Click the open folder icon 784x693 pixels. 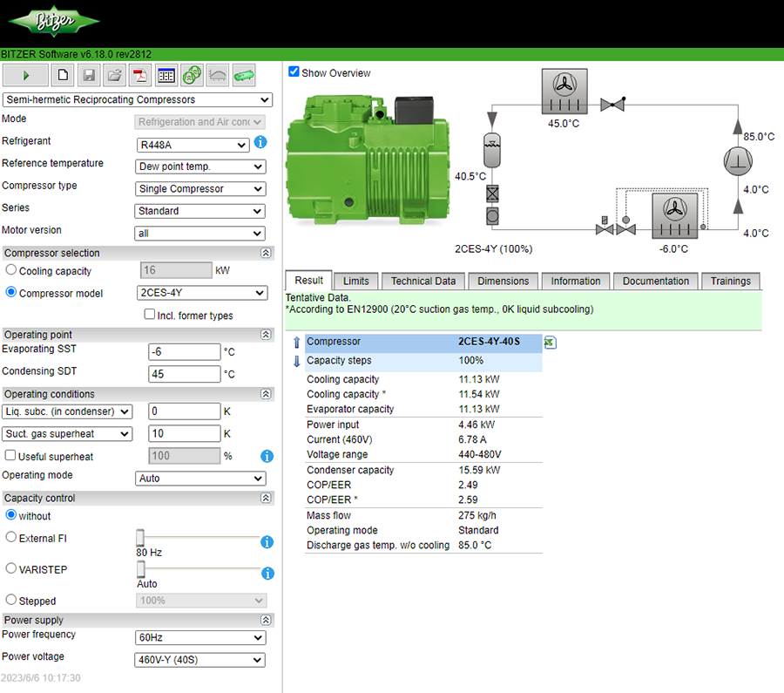[114, 76]
